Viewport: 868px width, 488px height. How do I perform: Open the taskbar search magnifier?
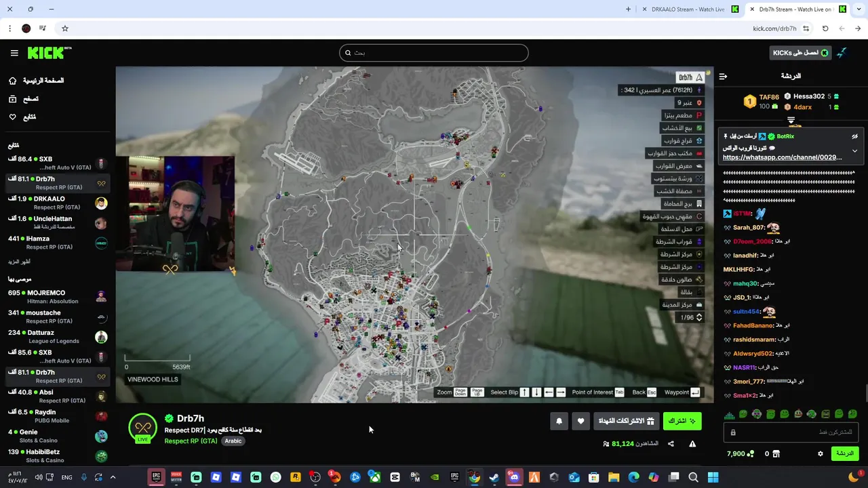click(x=693, y=477)
